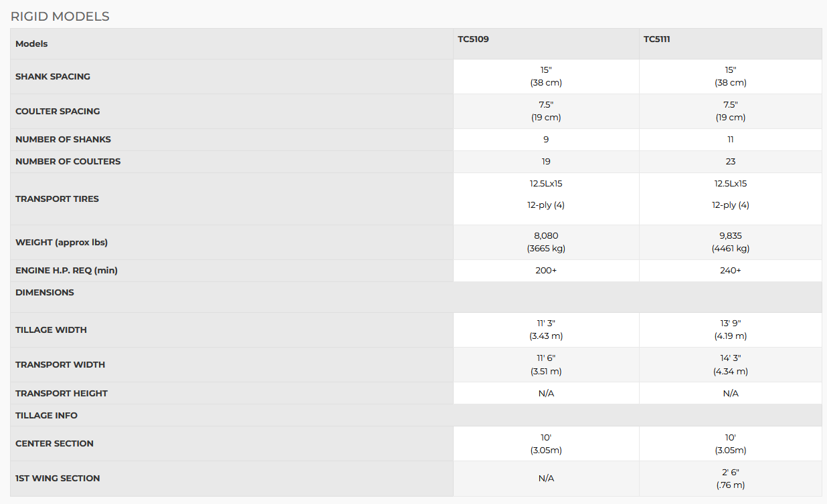Click the COULTER SPACING row label
Image resolution: width=827 pixels, height=504 pixels.
(x=58, y=112)
